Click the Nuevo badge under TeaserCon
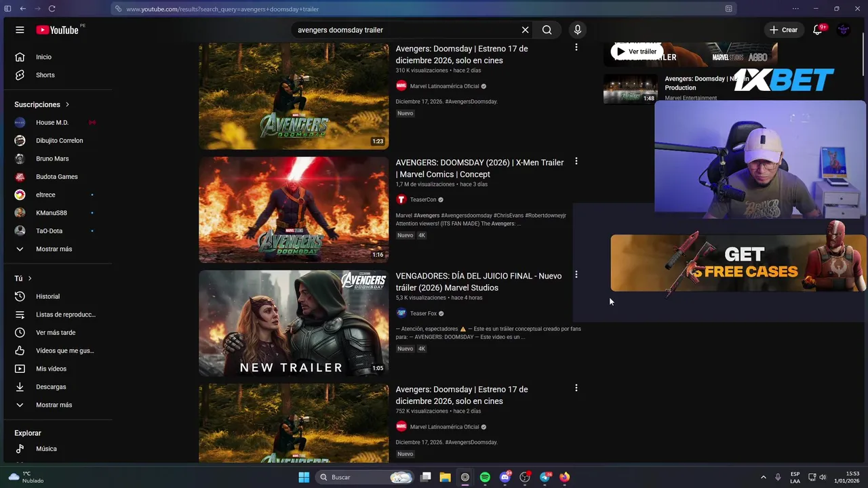The image size is (868, 488). 405,235
